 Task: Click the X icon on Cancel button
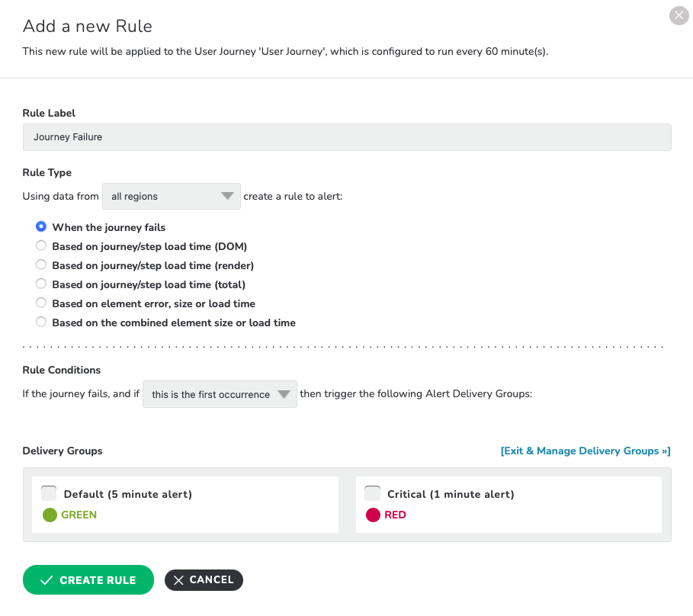point(178,580)
